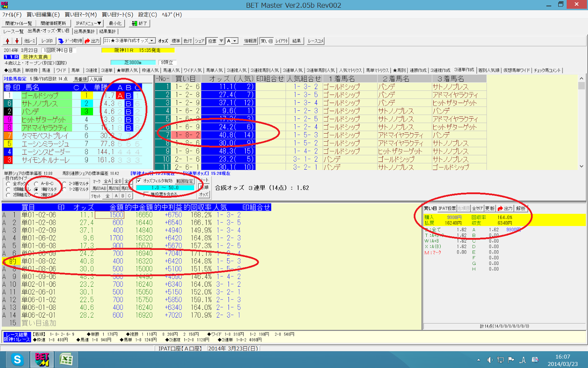Click the network tray icon
The image size is (588, 368).
tap(501, 360)
